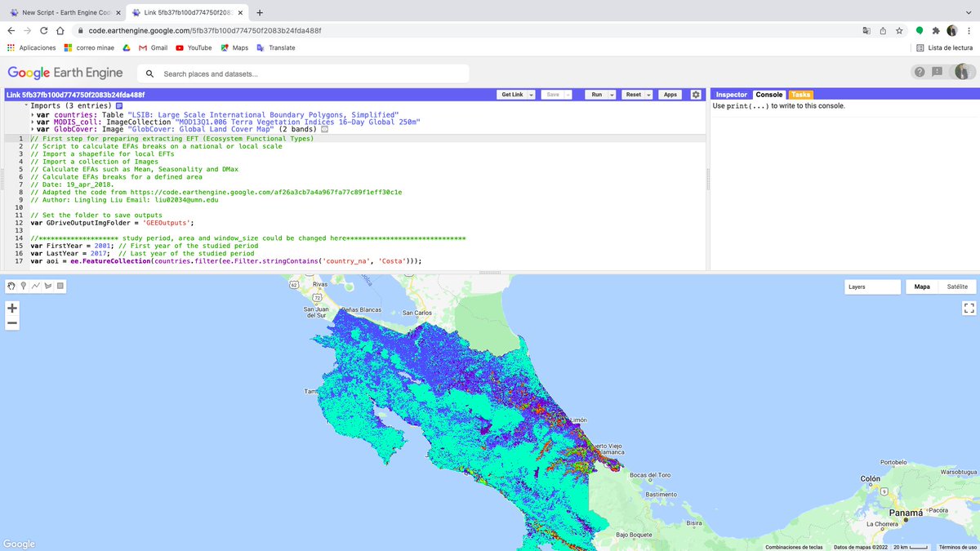Image resolution: width=980 pixels, height=551 pixels.
Task: Open Chrome tab search chevron
Action: point(969,12)
